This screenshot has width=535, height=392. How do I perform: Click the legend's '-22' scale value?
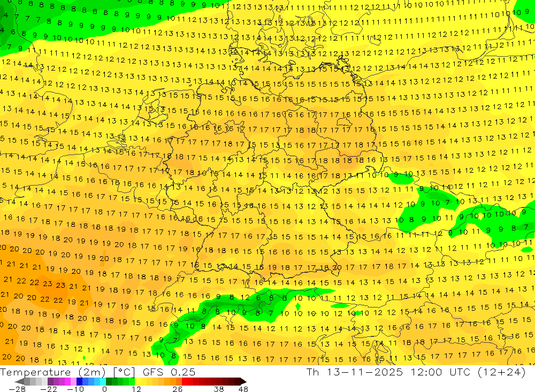pos(49,389)
